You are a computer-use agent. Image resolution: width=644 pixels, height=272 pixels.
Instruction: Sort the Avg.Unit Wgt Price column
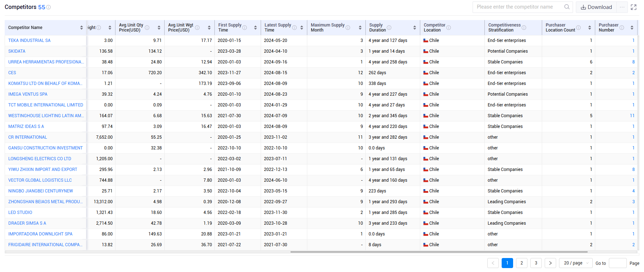click(x=209, y=28)
